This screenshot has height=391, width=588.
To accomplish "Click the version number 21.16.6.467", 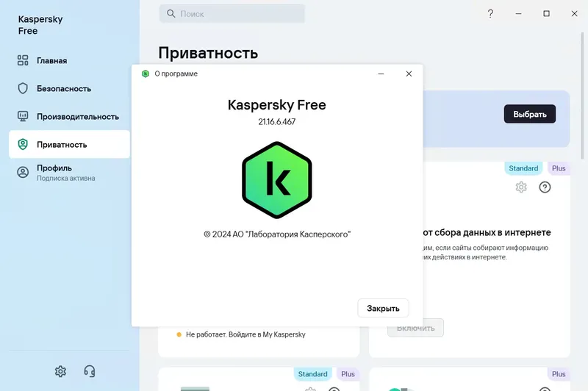I will (x=277, y=122).
